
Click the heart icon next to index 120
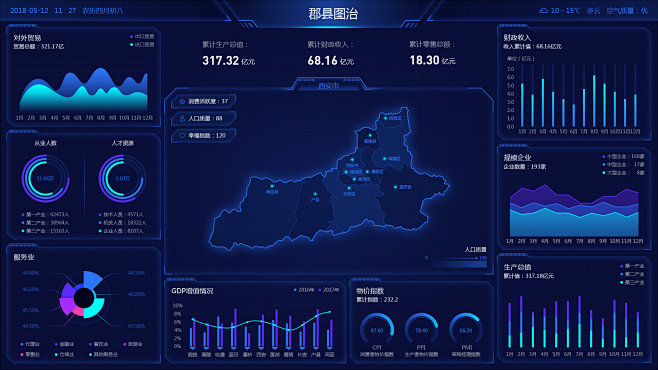tap(182, 135)
